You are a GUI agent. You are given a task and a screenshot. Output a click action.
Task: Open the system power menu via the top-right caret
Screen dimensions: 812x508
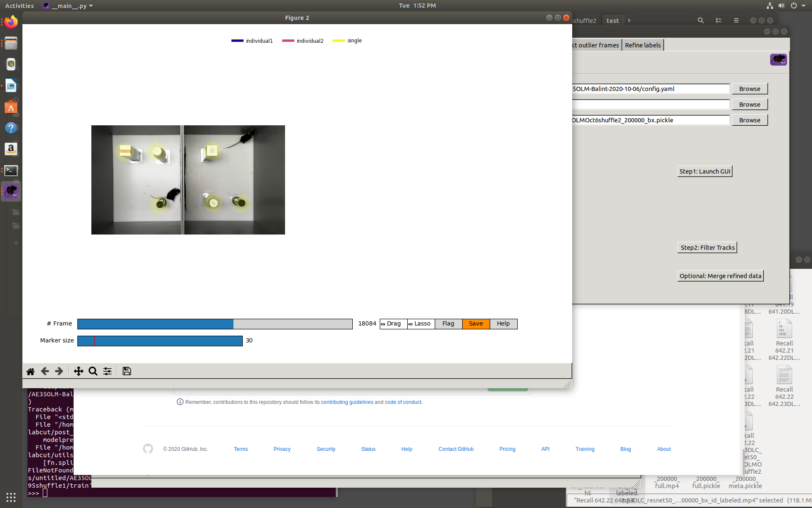803,6
